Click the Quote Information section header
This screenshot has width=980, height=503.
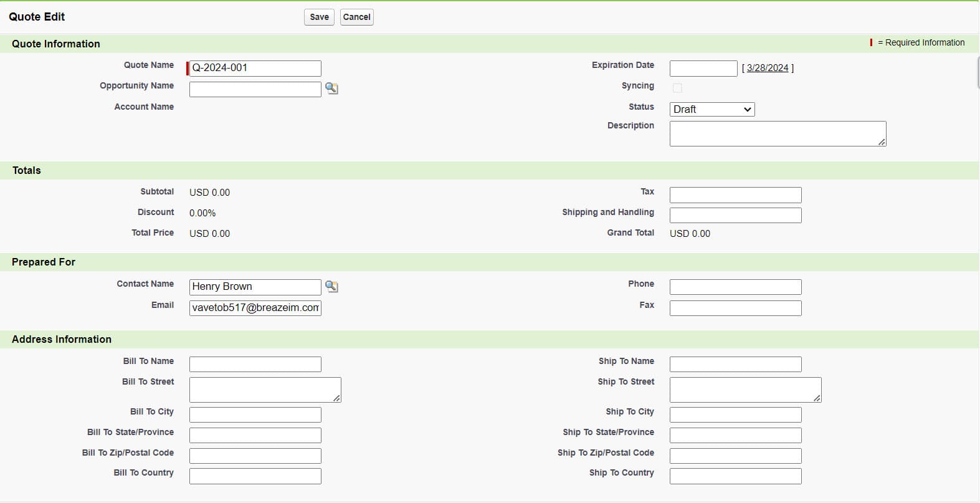point(56,44)
